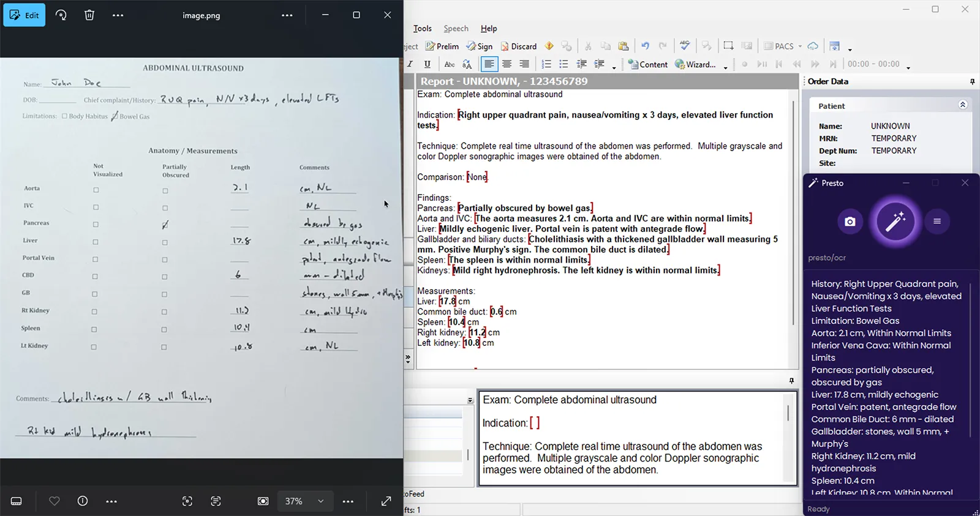Copy the selection in the report editor
This screenshot has width=980, height=516.
[x=606, y=46]
